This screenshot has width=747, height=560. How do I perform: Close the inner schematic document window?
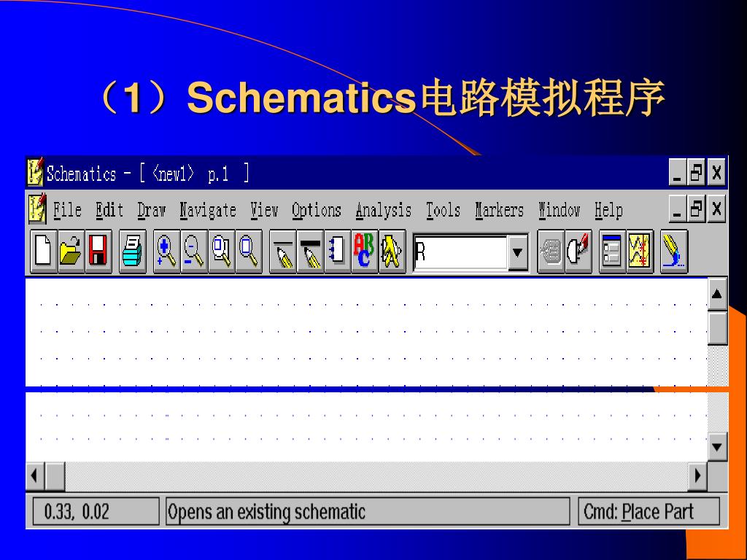pos(716,209)
